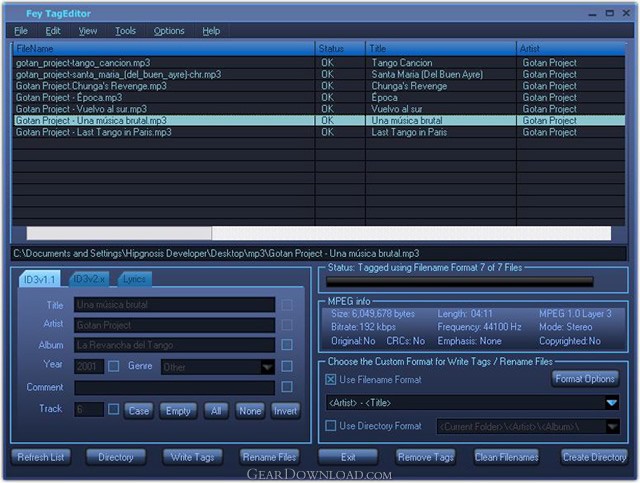The width and height of the screenshot is (640, 483).
Task: Click the Track number field
Action: pyautogui.click(x=89, y=410)
